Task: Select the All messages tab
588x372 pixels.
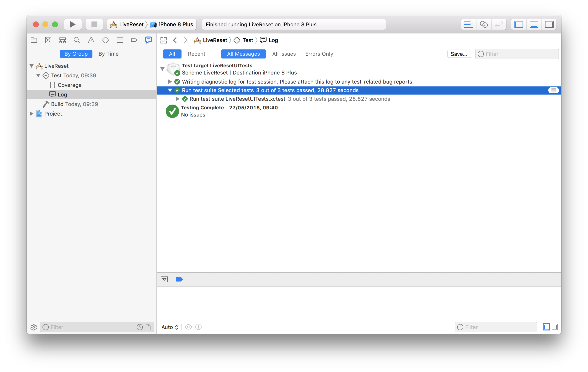Action: [243, 53]
